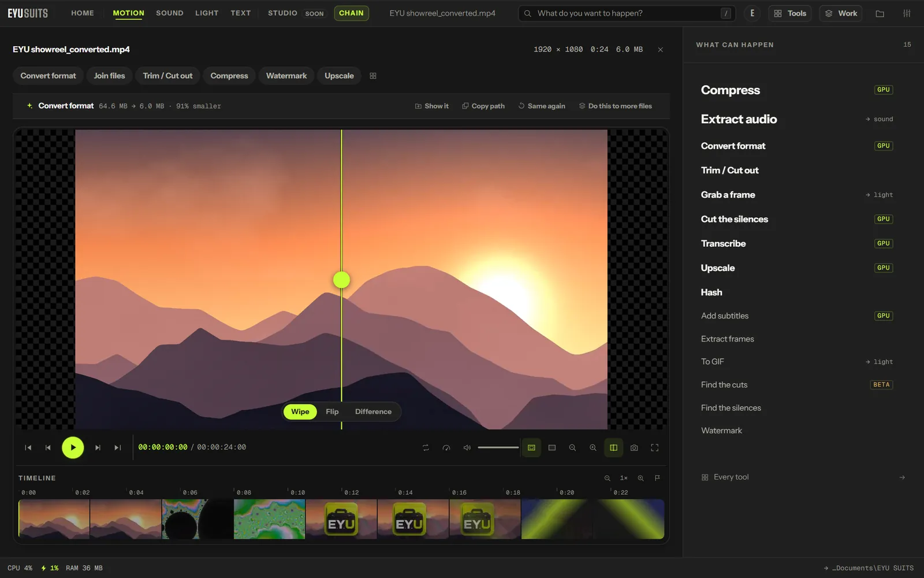Screen dimensions: 924x578
Task: Capture a snapshot with camera icon
Action: coord(634,448)
